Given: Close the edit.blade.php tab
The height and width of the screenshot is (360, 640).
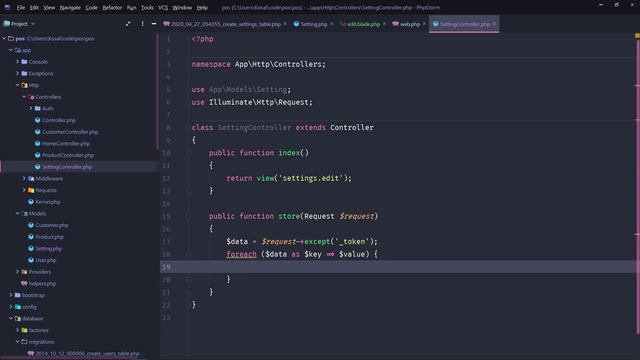Looking at the screenshot, I should [384, 24].
